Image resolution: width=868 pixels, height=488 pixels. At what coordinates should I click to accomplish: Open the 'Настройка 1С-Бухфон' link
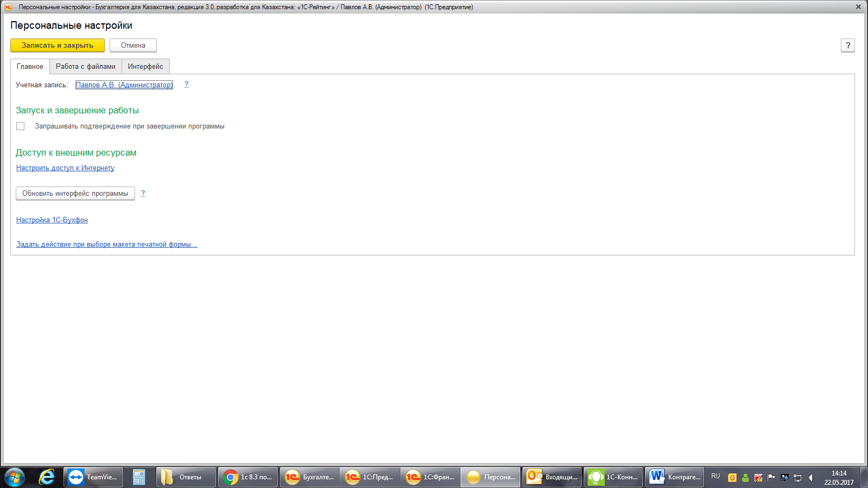point(52,220)
